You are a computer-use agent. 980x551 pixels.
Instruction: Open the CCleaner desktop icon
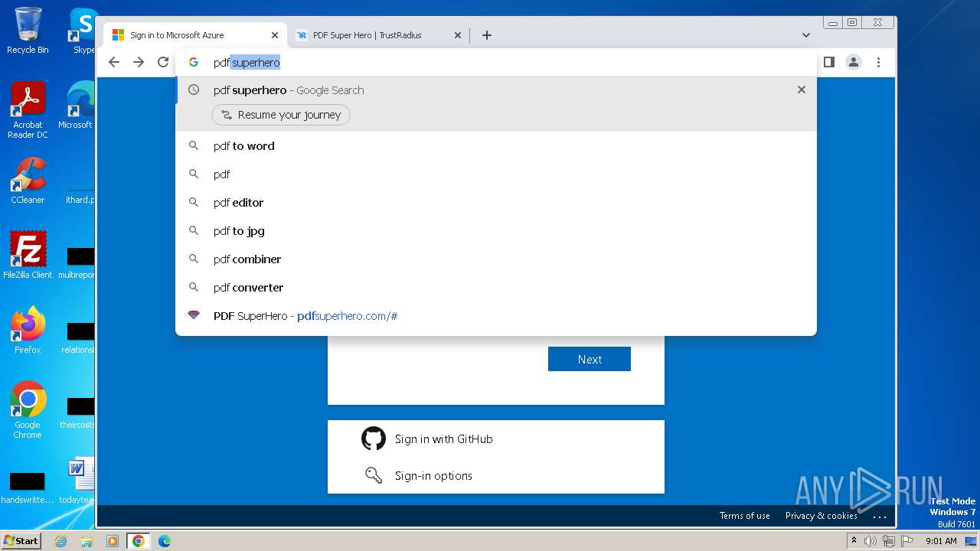[x=28, y=181]
